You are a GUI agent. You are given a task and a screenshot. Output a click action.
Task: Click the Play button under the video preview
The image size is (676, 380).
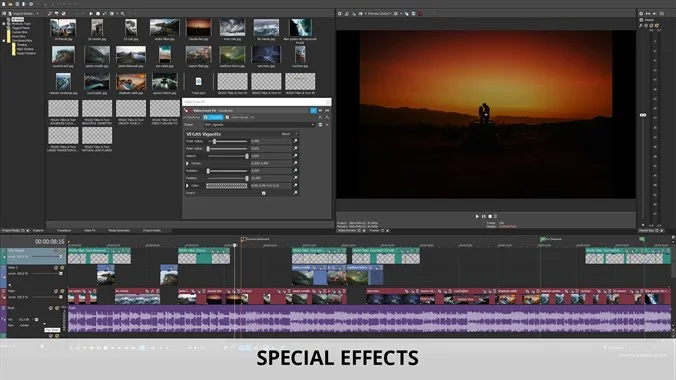(x=477, y=217)
